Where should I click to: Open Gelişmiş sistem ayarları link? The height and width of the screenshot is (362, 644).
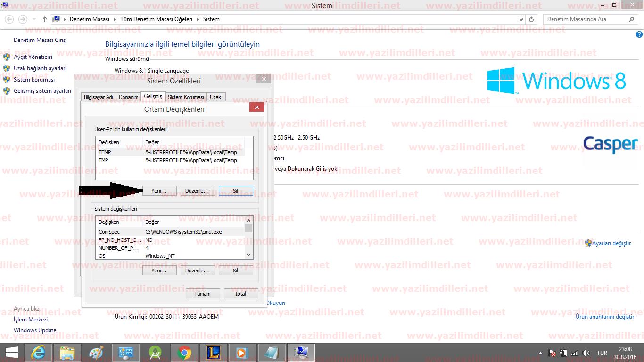pos(42,91)
